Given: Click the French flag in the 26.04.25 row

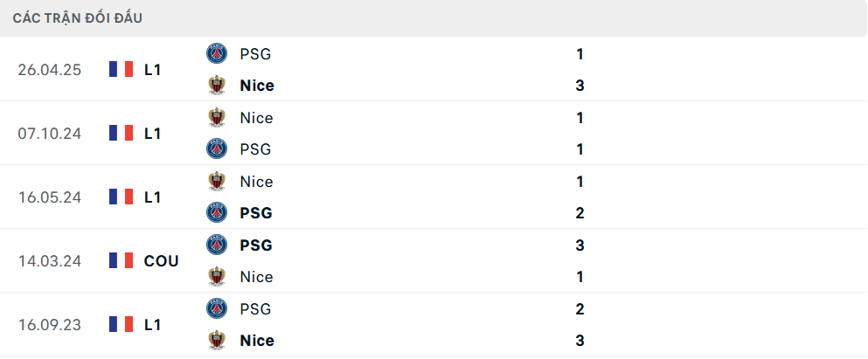Looking at the screenshot, I should [x=121, y=69].
